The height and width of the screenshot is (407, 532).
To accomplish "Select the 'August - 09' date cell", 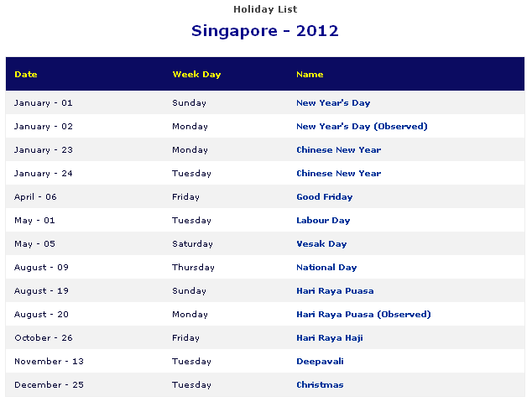I will click(x=41, y=267).
